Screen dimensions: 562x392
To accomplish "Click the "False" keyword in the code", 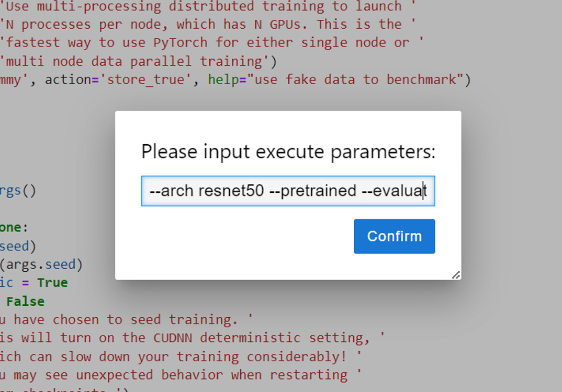I will [x=25, y=302].
